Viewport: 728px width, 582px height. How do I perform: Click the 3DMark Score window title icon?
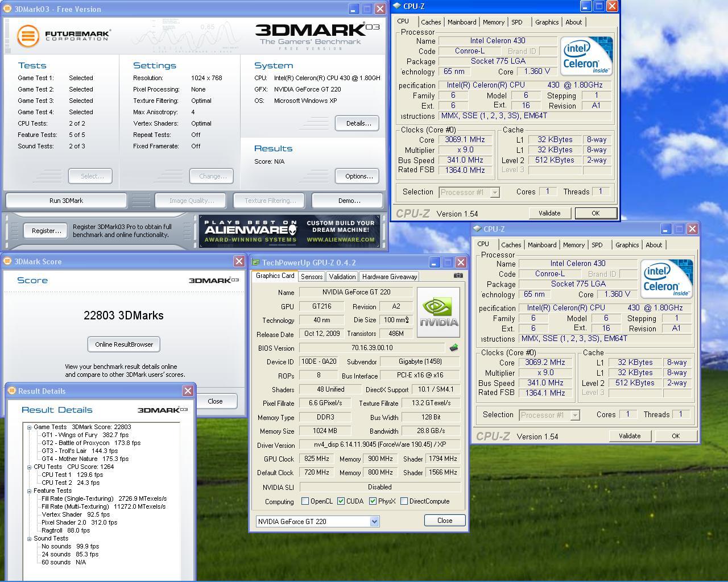[7, 261]
